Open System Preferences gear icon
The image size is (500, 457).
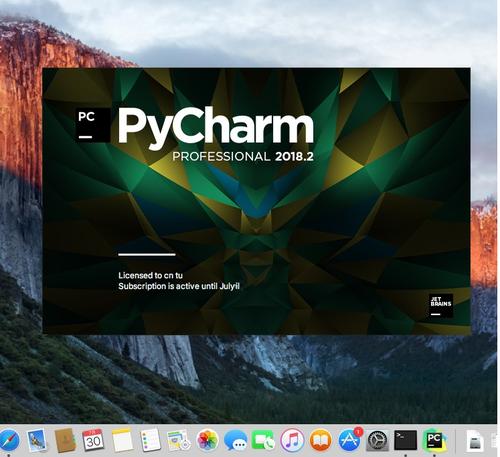point(377,440)
